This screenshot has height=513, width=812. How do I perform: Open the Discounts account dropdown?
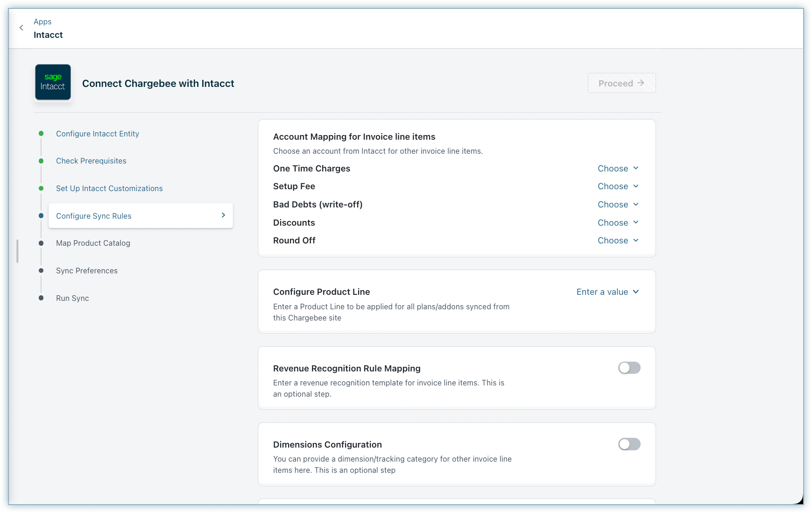(618, 223)
